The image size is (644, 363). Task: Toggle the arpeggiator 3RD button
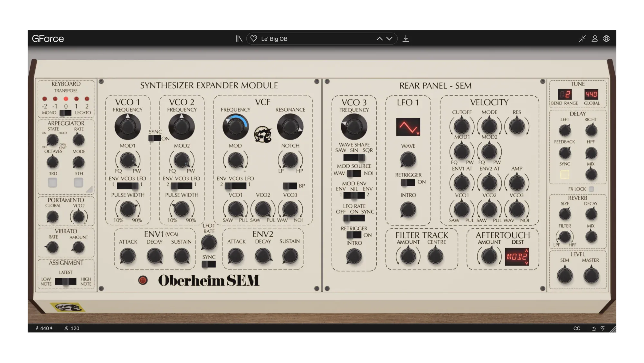pos(52,182)
